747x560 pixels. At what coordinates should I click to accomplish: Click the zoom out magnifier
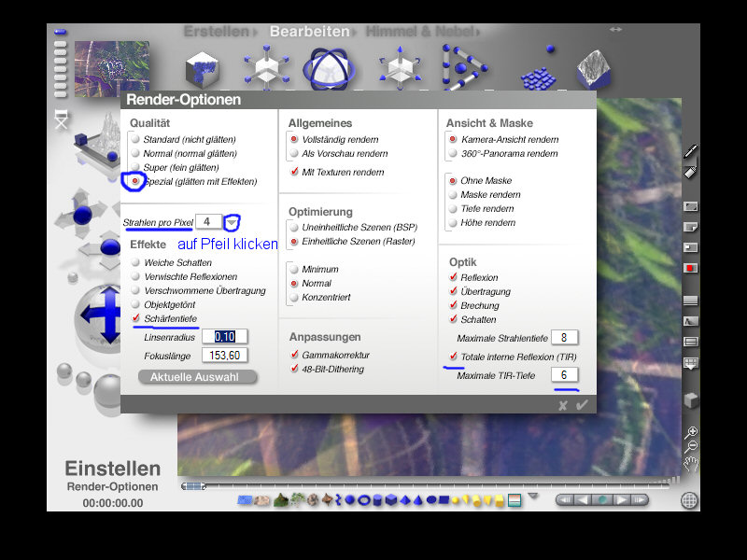click(x=691, y=447)
